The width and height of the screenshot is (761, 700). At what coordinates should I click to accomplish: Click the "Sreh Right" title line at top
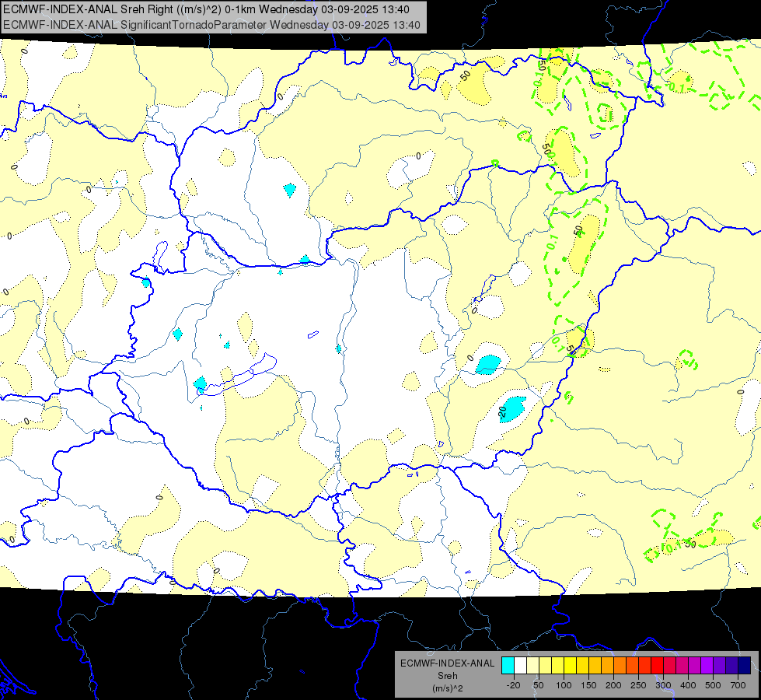tap(206, 9)
